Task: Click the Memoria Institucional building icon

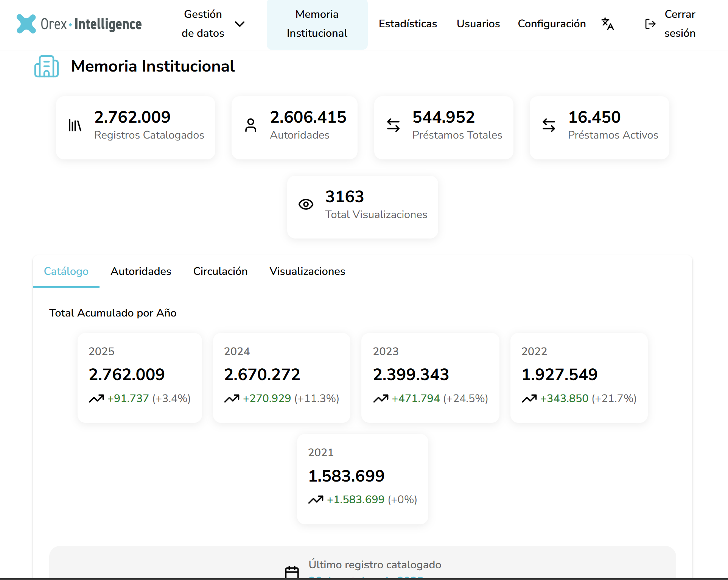Action: tap(47, 66)
